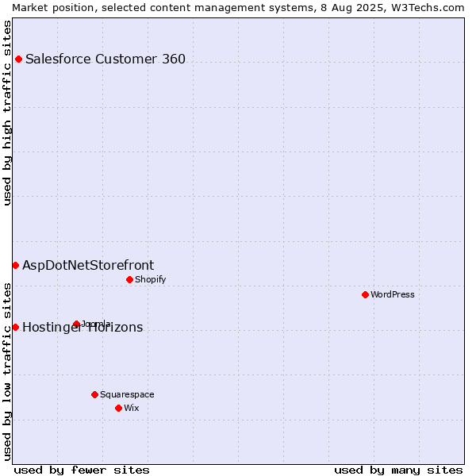Viewport: 476px width, 476px height.
Task: Click the 'used by fewer sites' axis label
Action: pos(82,470)
